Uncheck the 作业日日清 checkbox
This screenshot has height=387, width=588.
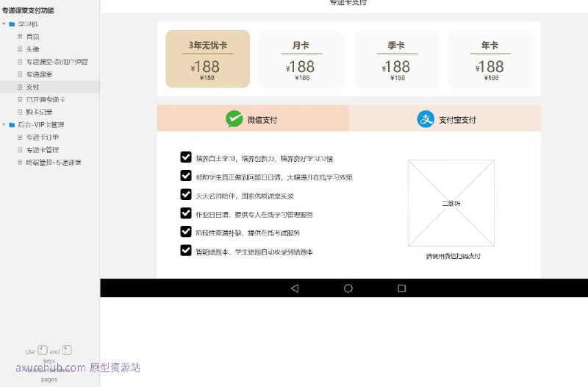point(186,213)
